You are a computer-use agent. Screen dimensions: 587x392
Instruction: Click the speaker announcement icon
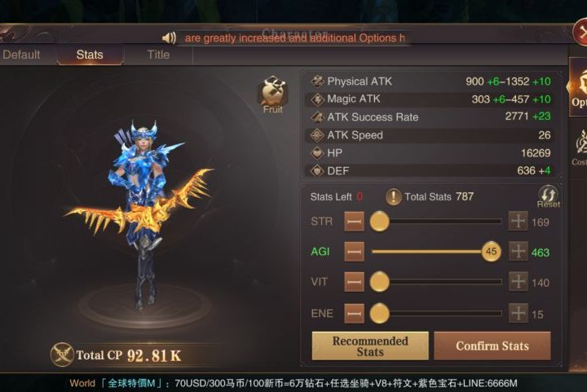tap(169, 37)
